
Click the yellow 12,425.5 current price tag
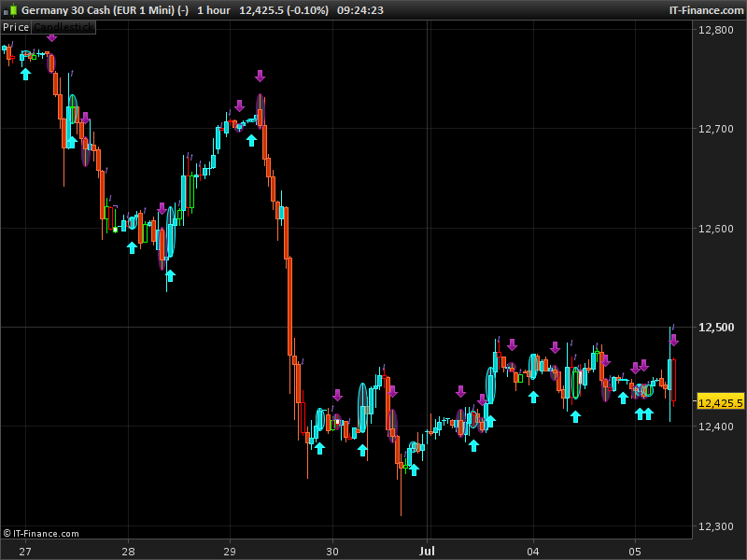pyautogui.click(x=720, y=403)
